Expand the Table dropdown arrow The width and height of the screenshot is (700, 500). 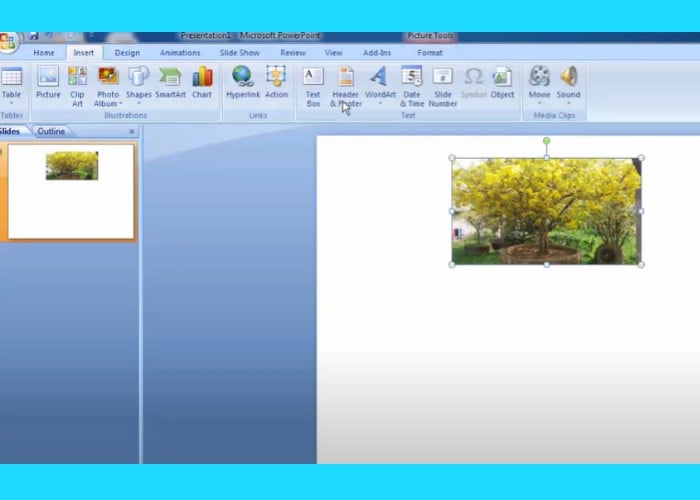pos(11,104)
